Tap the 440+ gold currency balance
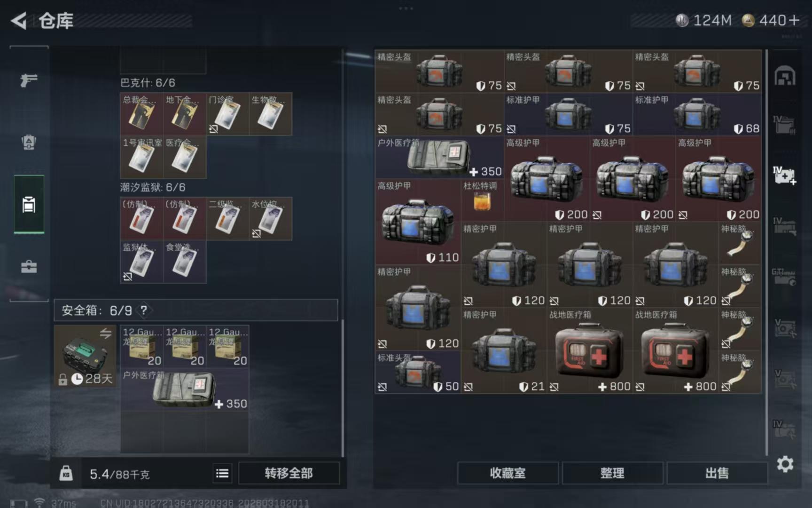Viewport: 812px width, 508px height. click(x=771, y=20)
